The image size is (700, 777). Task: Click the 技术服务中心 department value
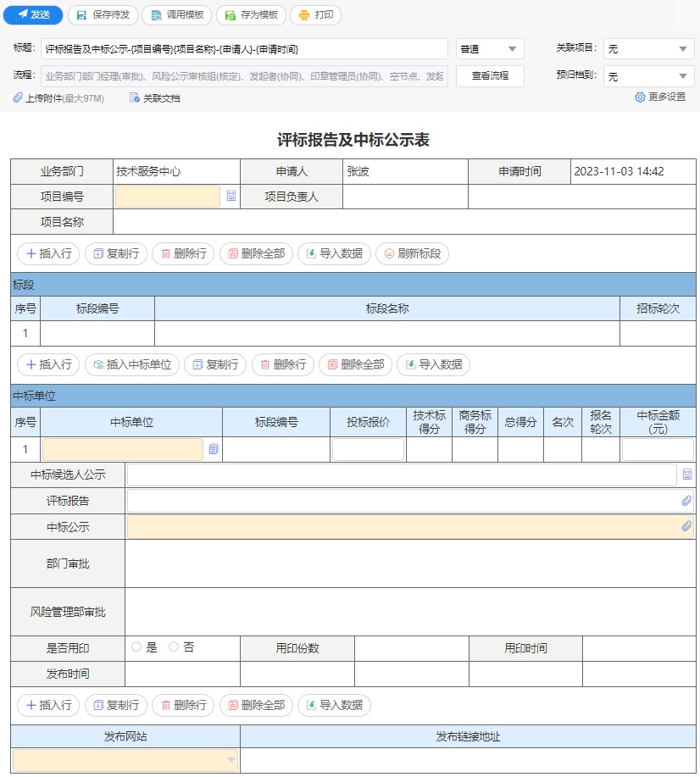(x=148, y=171)
